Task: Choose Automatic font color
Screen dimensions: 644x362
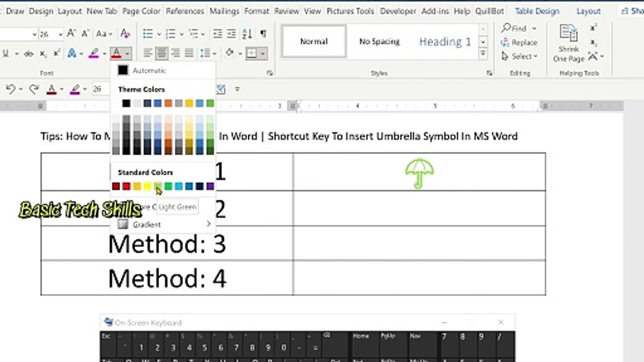Action: (x=163, y=70)
